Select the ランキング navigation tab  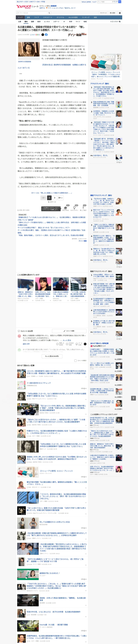coord(86,17)
